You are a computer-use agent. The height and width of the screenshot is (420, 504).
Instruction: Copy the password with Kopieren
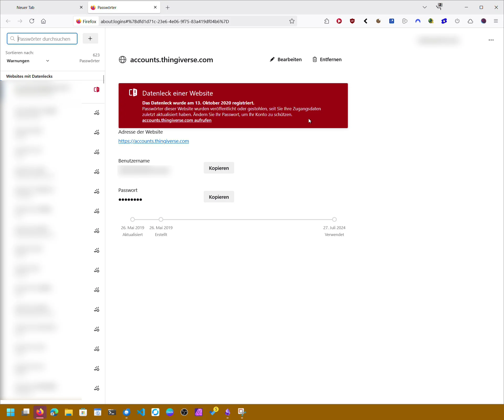click(x=219, y=197)
